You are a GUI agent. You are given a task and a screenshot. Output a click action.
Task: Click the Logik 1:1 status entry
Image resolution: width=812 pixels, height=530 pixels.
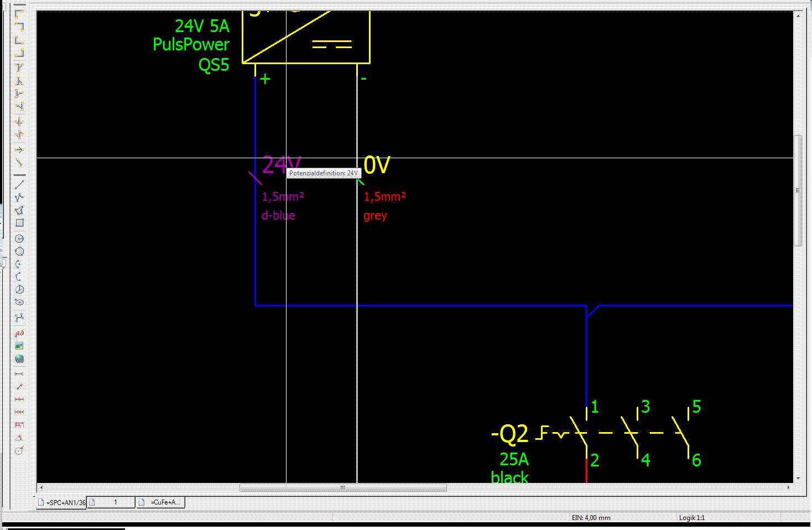692,518
